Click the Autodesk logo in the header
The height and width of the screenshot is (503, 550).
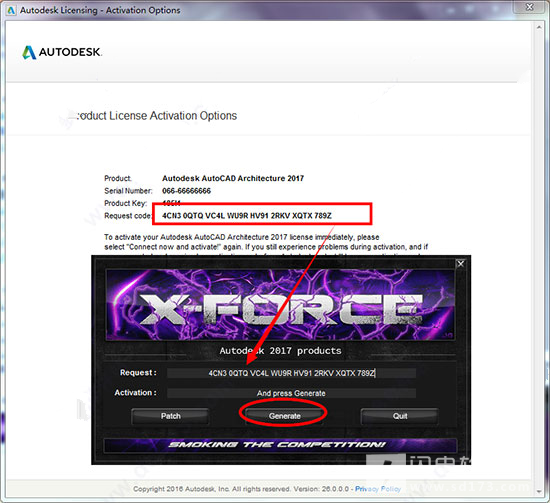[x=62, y=52]
